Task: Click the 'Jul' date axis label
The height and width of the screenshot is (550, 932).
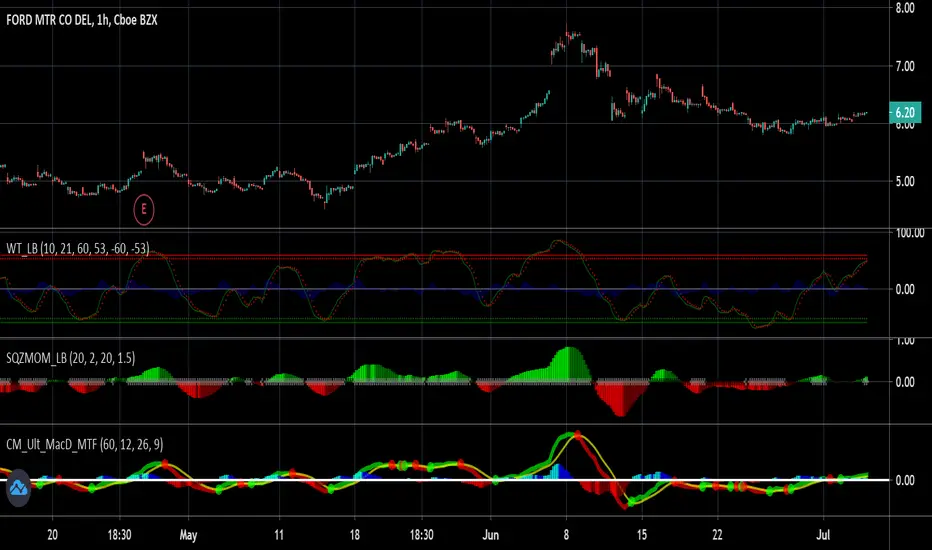Action: point(823,535)
